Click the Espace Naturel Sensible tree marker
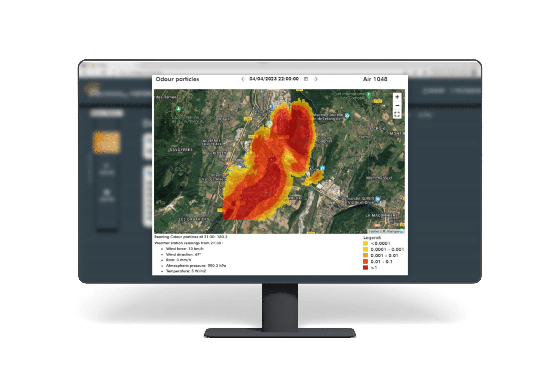The image size is (560, 392). click(x=178, y=109)
